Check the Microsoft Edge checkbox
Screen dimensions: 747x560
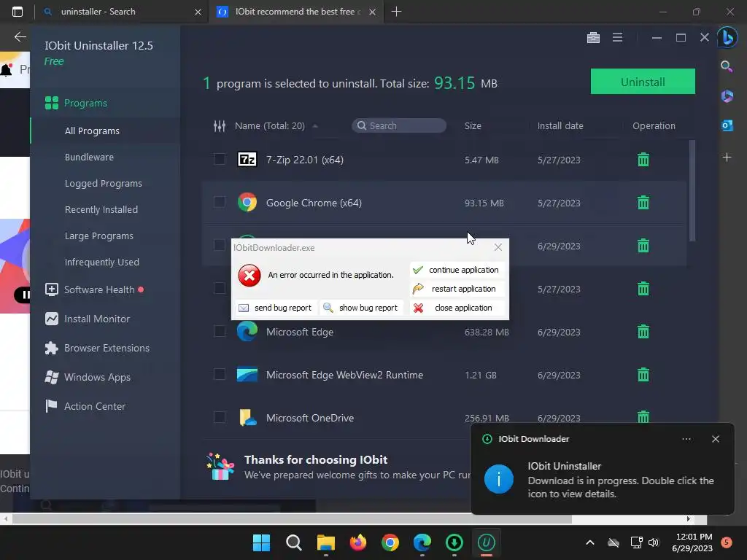coord(219,331)
